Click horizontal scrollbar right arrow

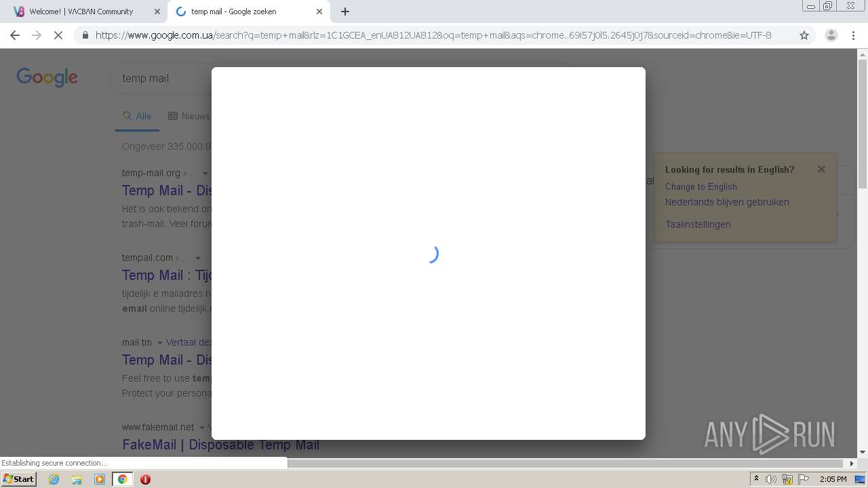click(852, 464)
